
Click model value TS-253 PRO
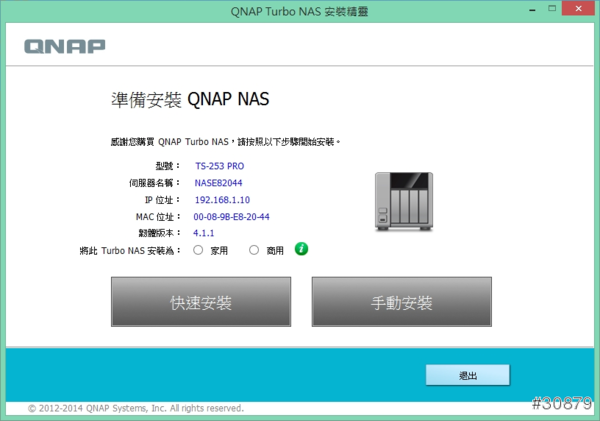tap(220, 166)
